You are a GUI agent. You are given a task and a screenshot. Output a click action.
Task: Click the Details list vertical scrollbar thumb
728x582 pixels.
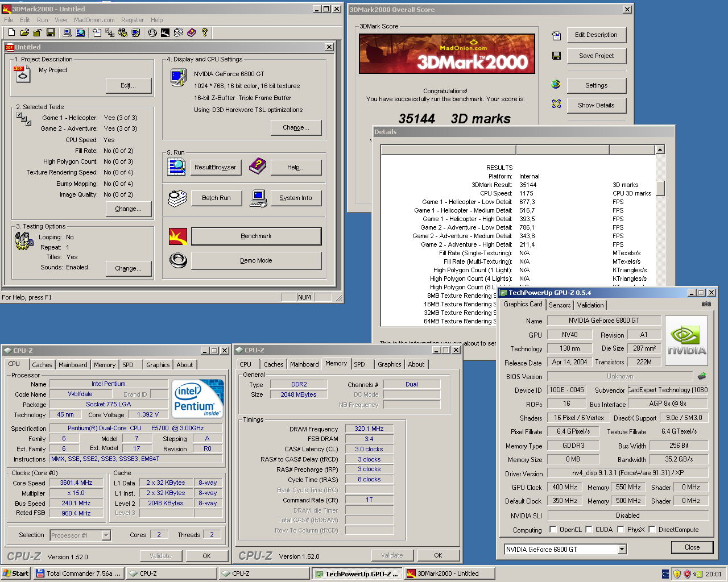click(x=660, y=188)
